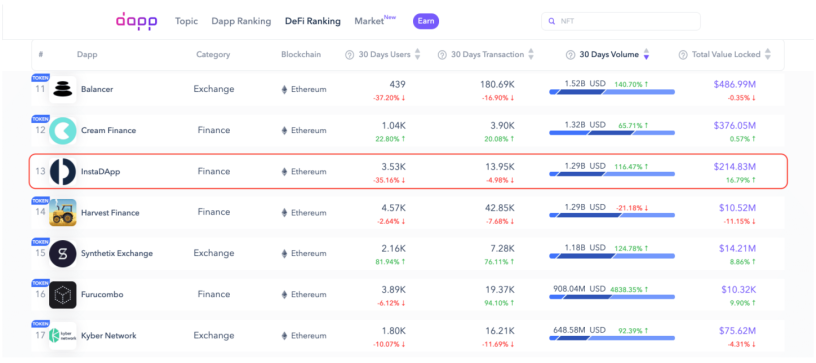
Task: Open the Cream Finance logo icon
Action: click(x=63, y=131)
